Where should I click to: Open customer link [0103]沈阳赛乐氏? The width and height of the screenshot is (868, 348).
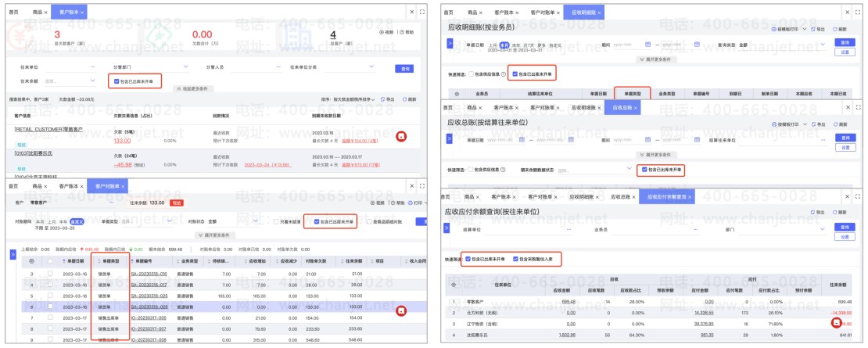click(x=33, y=152)
